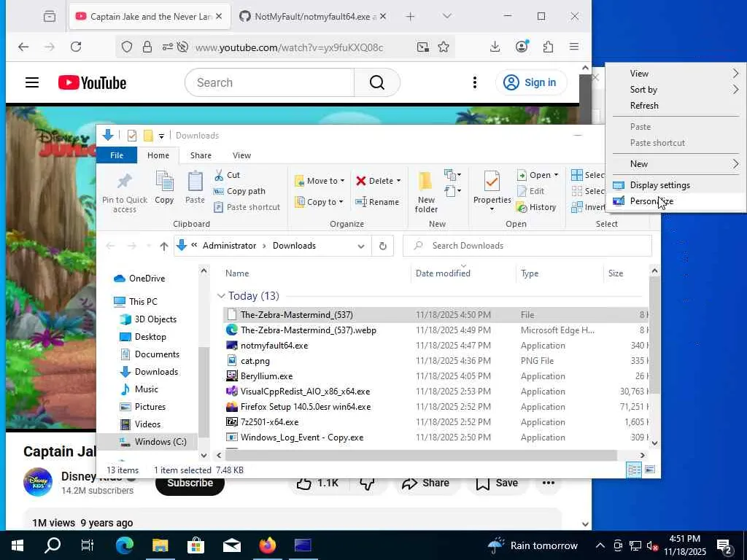
Task: Open Properties from the ribbon
Action: click(x=492, y=190)
